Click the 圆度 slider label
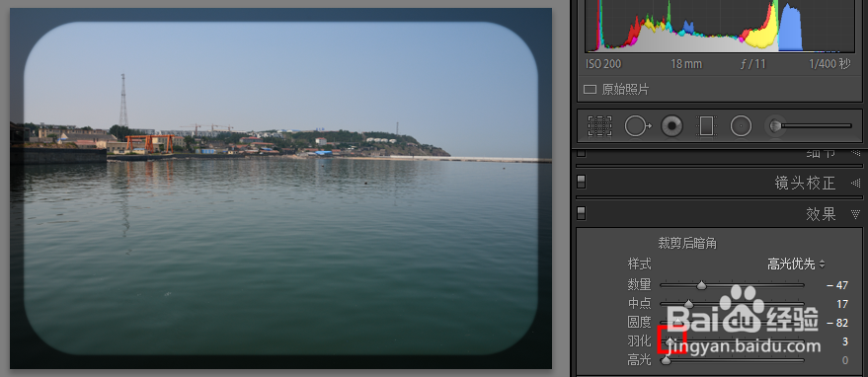 (639, 322)
